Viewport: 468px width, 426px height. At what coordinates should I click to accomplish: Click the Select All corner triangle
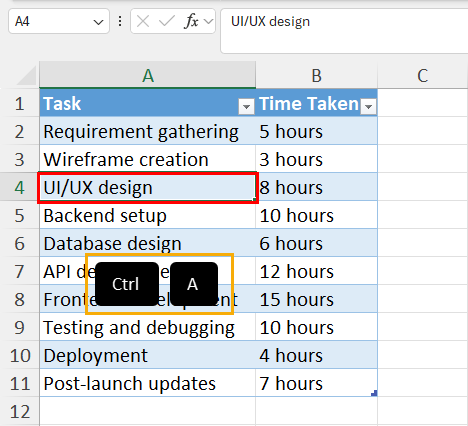point(27,75)
